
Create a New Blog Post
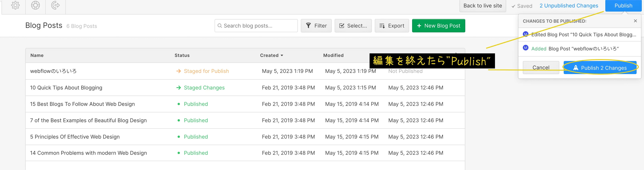coord(438,26)
